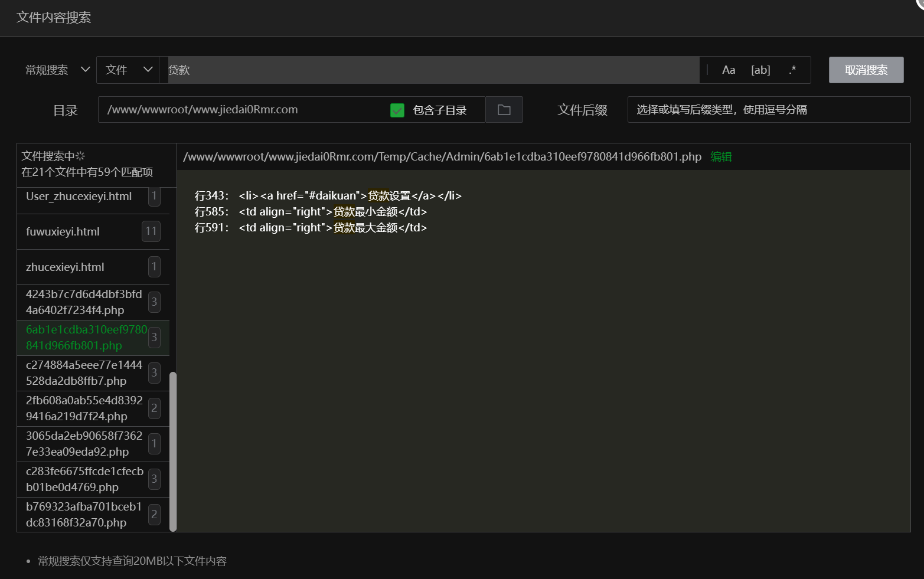
Task: Click the 取消搜索 button
Action: pos(866,70)
